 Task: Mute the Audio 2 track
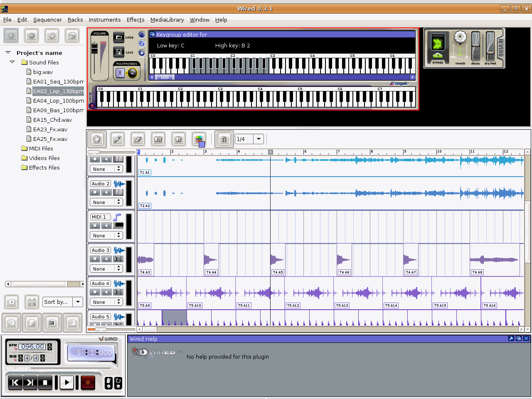(x=107, y=192)
